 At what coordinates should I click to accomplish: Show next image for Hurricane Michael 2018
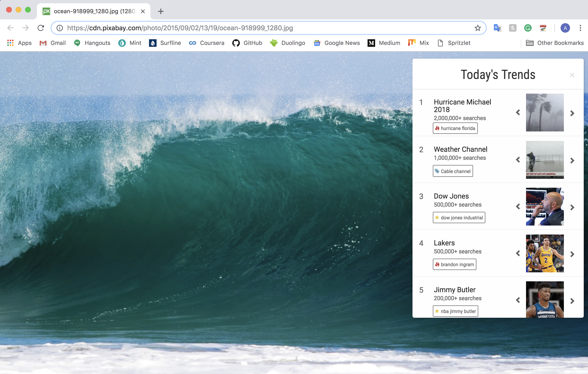click(x=572, y=113)
